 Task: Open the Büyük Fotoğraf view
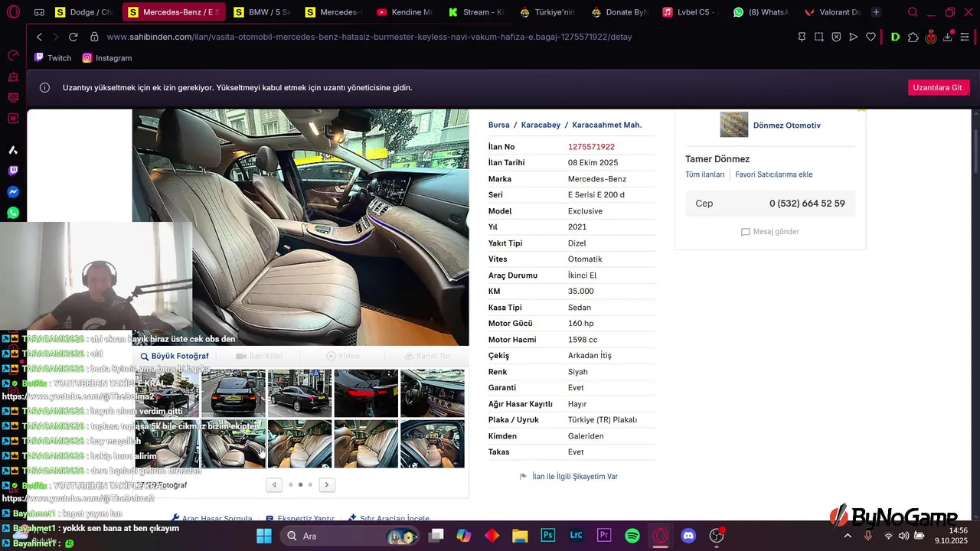175,356
